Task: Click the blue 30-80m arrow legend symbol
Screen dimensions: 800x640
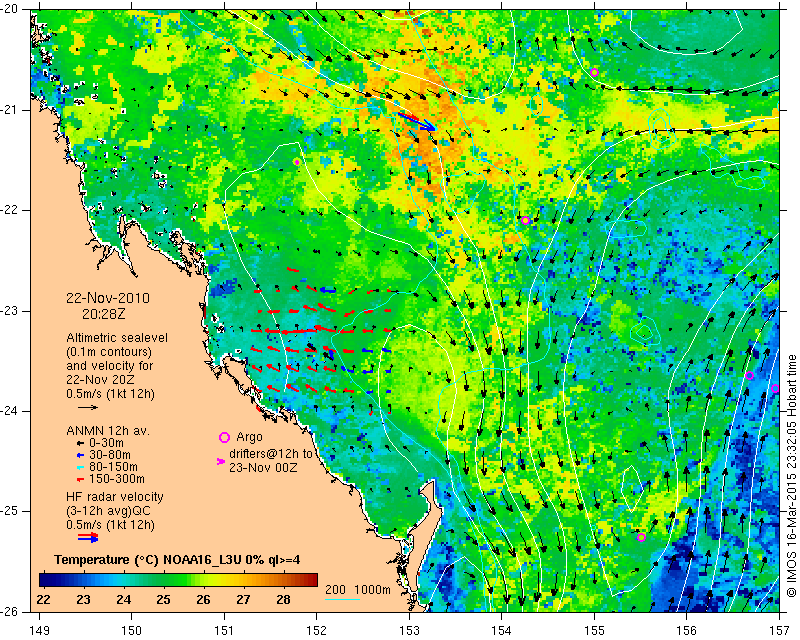Action: tap(80, 455)
